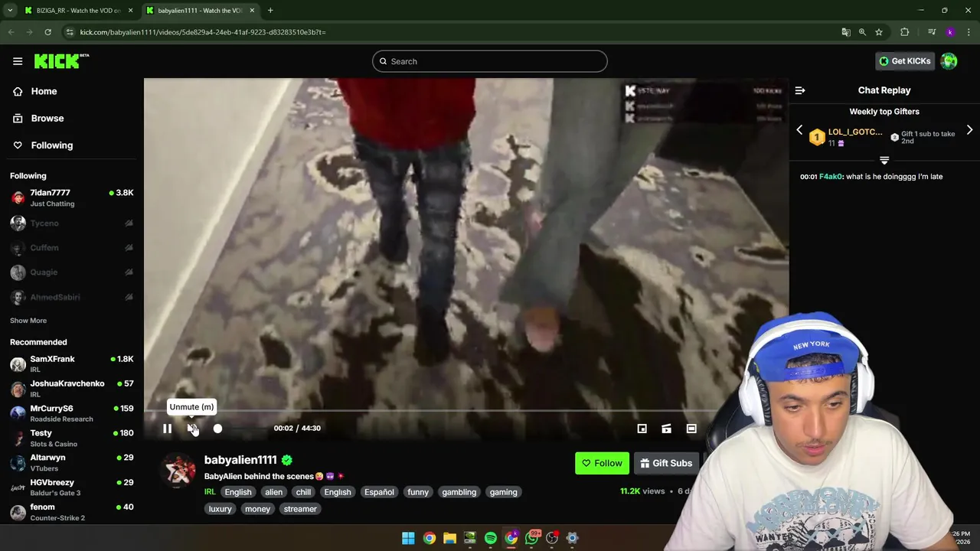Open a new browser tab
Image resolution: width=980 pixels, height=551 pixels.
270,11
